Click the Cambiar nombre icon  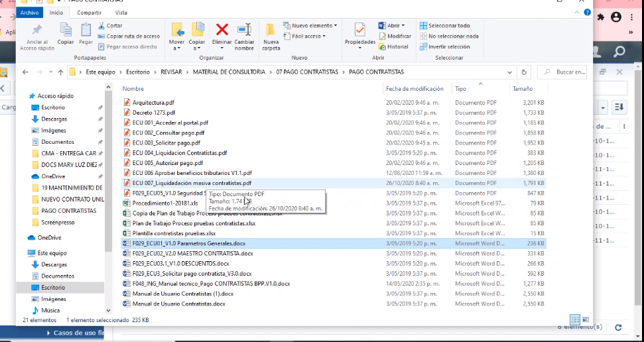(x=244, y=30)
